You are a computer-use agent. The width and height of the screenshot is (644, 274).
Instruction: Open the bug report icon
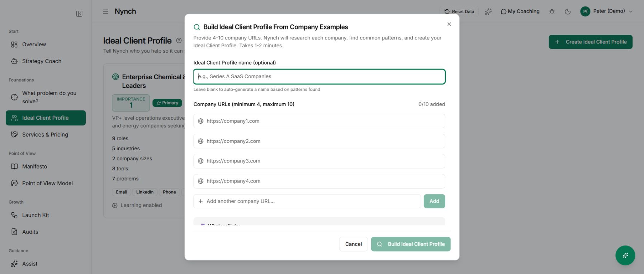(552, 11)
